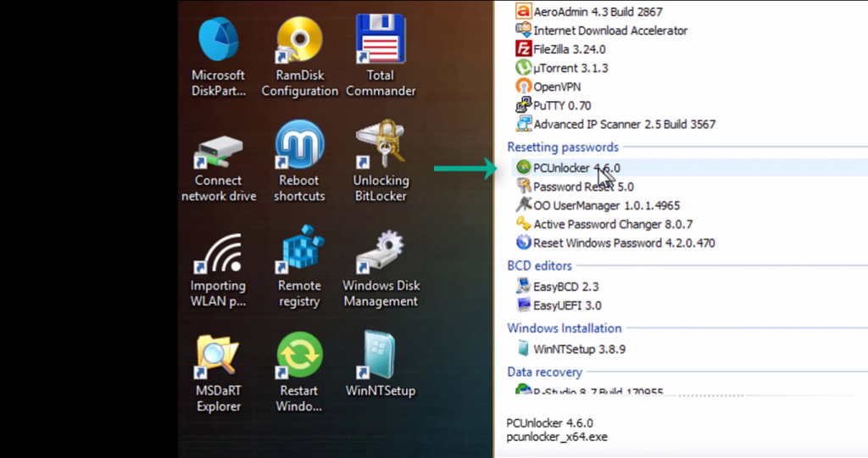
Task: Click the OpenVPN orange icon
Action: coord(523,87)
